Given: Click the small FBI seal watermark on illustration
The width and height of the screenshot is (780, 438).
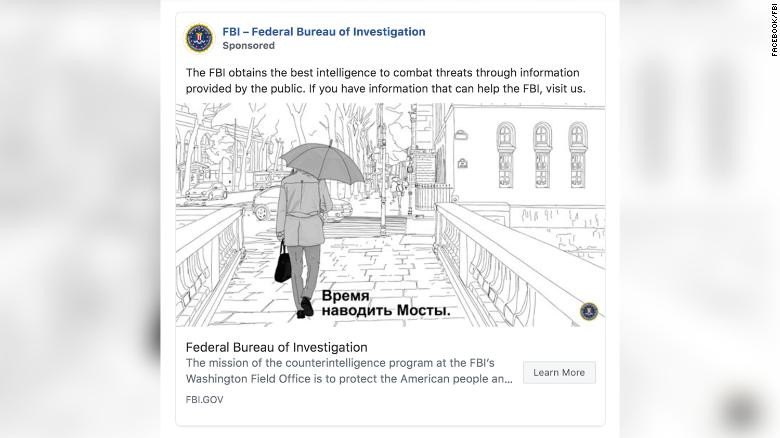Looking at the screenshot, I should (x=589, y=311).
